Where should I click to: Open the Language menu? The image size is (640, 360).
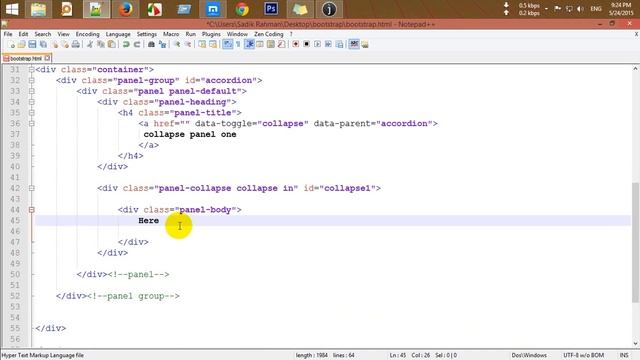(118, 34)
